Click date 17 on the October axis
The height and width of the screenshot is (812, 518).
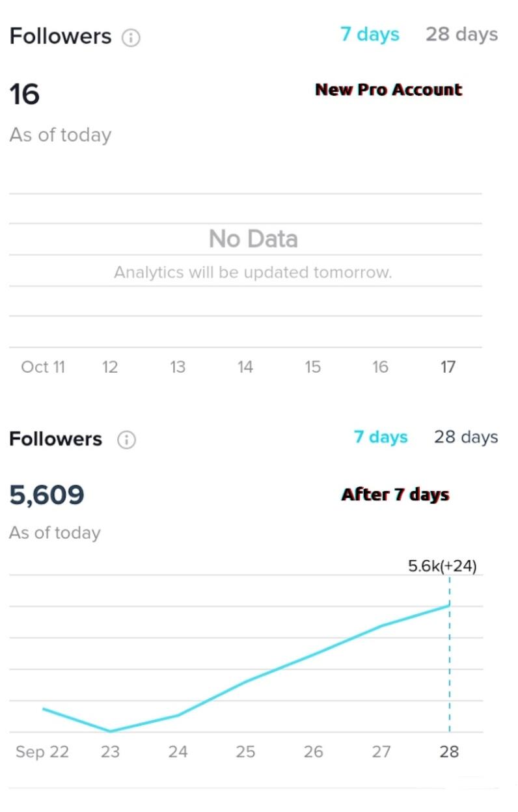click(448, 367)
